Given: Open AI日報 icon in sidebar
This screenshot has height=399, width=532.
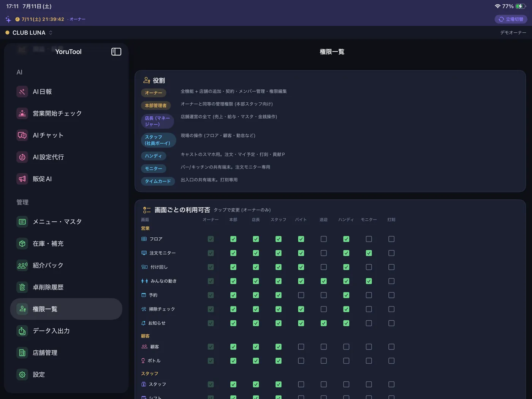Looking at the screenshot, I should pyautogui.click(x=22, y=92).
